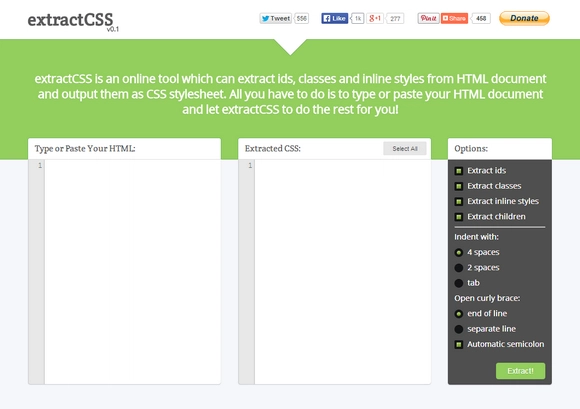This screenshot has width=580, height=409.
Task: Choose the 2 spaces indent option
Action: pyautogui.click(x=459, y=268)
